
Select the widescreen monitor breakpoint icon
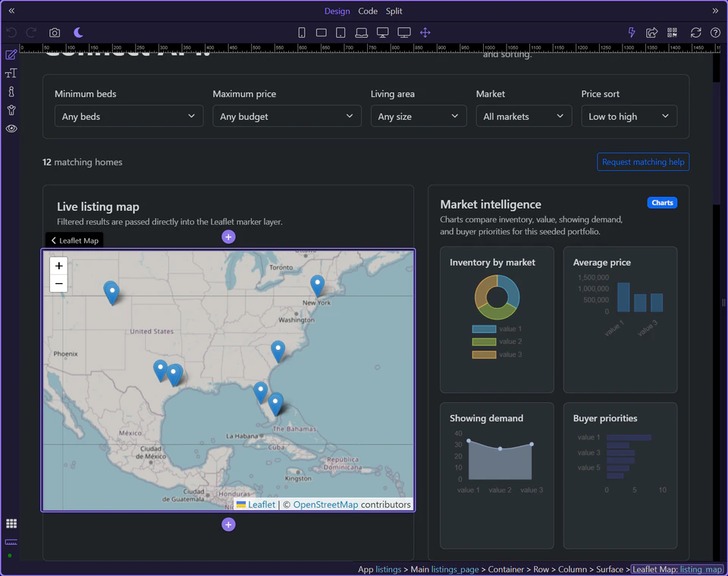tap(403, 33)
